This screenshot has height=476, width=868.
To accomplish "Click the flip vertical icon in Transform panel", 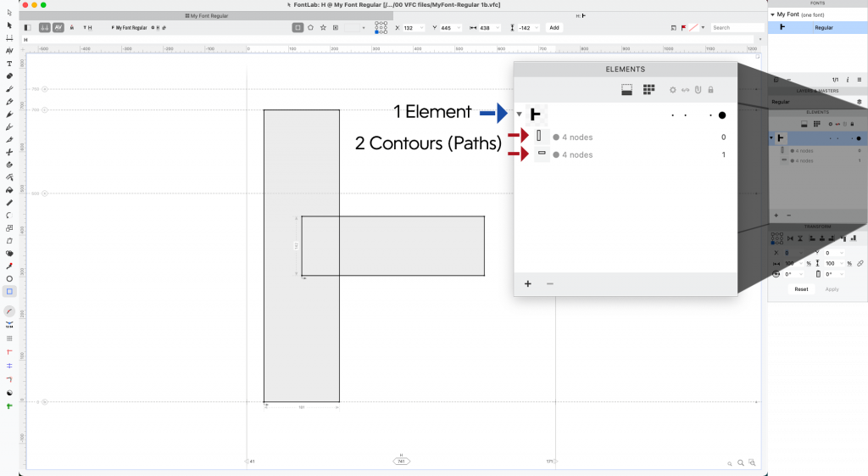I will click(x=800, y=238).
